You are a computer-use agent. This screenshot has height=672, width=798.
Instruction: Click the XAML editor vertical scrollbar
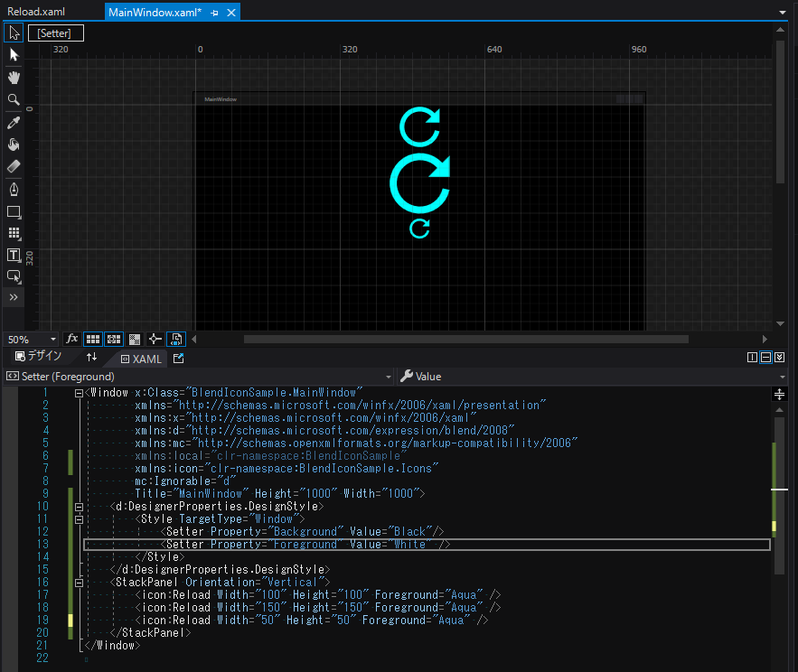pos(779,496)
